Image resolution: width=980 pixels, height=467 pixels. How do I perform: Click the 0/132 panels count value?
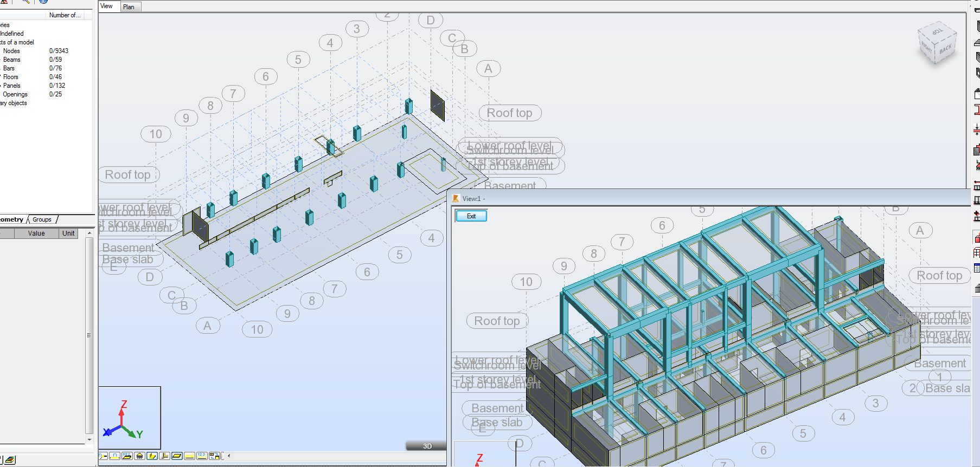click(x=57, y=86)
